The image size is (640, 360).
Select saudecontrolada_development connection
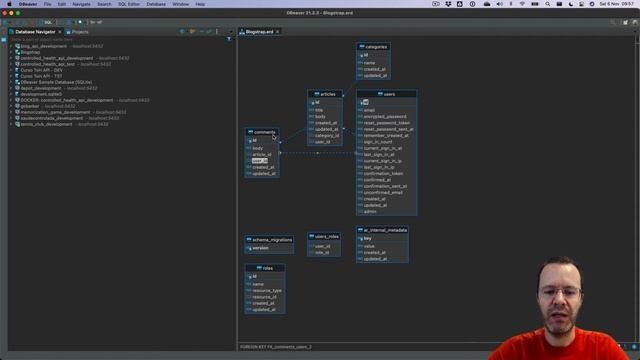tap(52, 118)
